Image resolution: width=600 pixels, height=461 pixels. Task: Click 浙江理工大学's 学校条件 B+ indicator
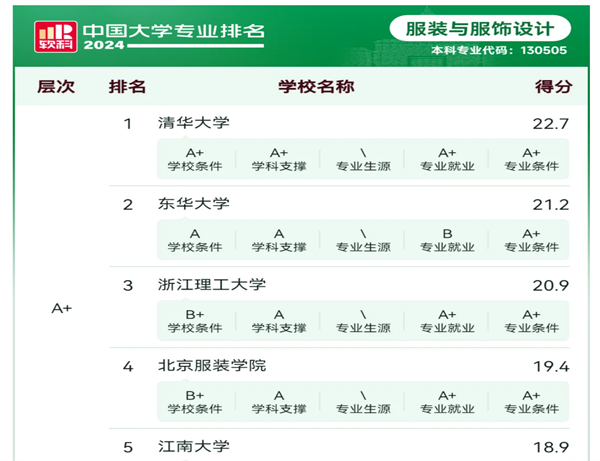coord(195,321)
